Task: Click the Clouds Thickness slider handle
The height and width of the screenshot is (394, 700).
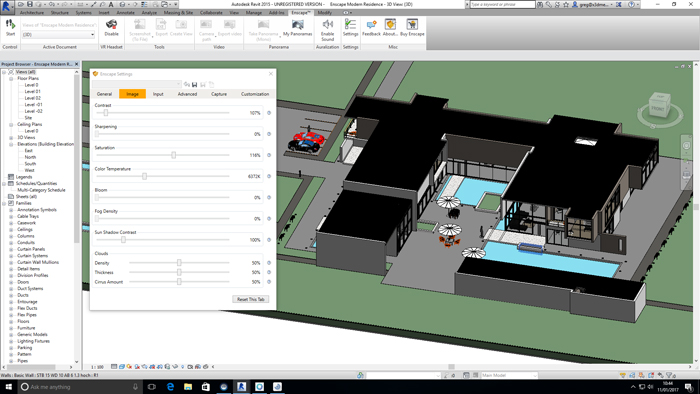Action: 179,272
